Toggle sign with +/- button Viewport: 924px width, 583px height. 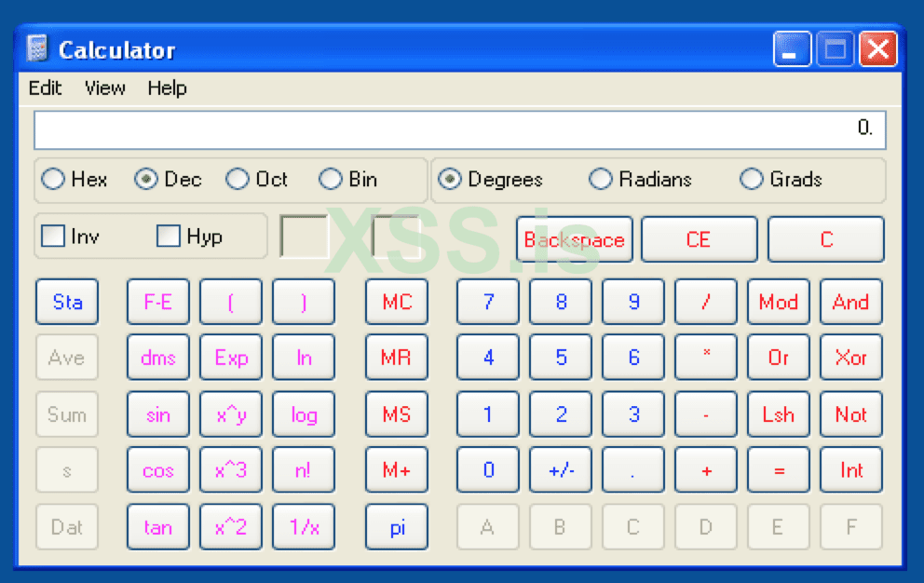click(x=561, y=469)
